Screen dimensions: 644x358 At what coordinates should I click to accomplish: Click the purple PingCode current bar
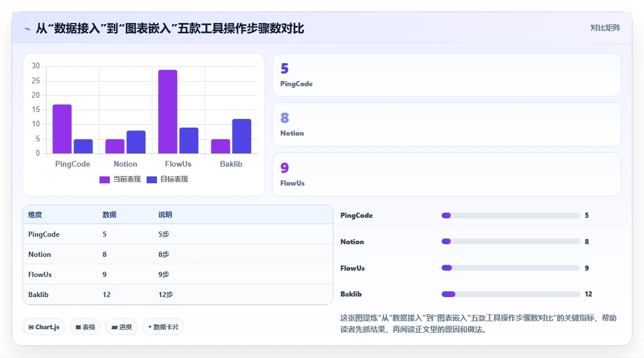tap(62, 129)
